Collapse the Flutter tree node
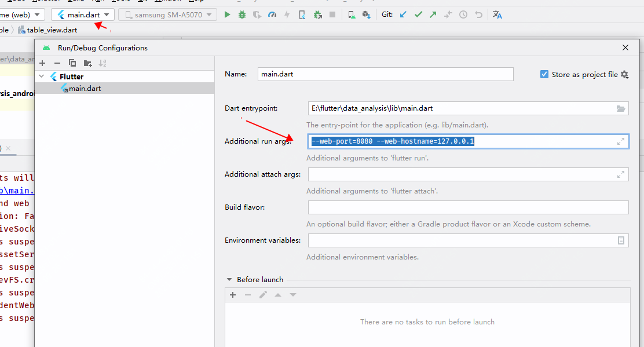644x347 pixels. point(42,76)
